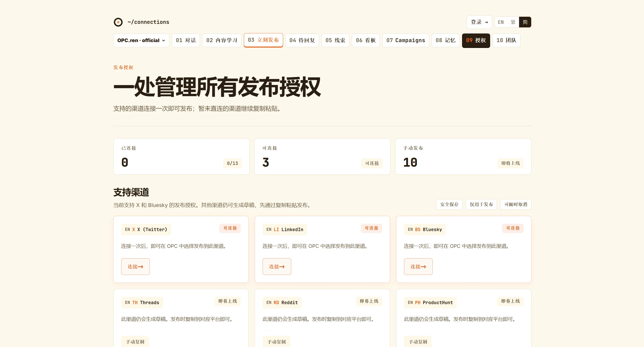Click the Threads channel label
This screenshot has width=644, height=347.
pyautogui.click(x=142, y=303)
